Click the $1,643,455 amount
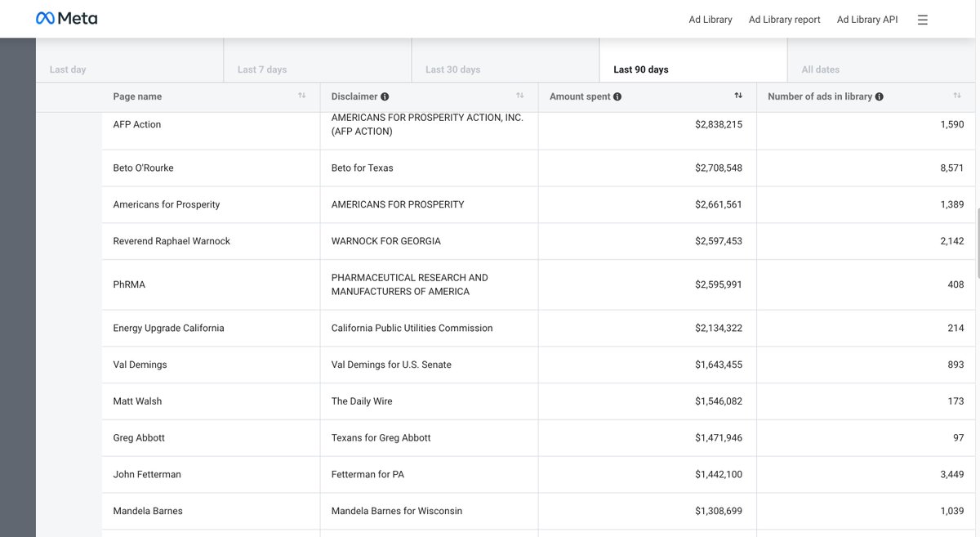 [x=719, y=365]
